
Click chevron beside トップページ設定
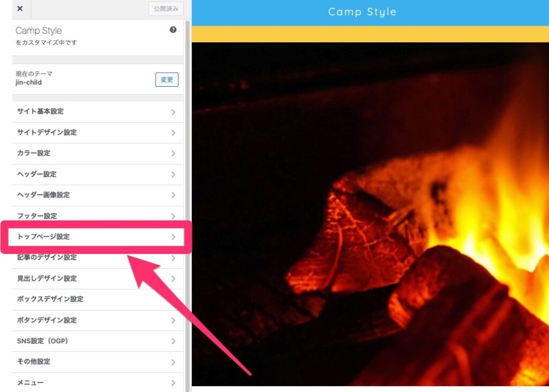pos(173,237)
